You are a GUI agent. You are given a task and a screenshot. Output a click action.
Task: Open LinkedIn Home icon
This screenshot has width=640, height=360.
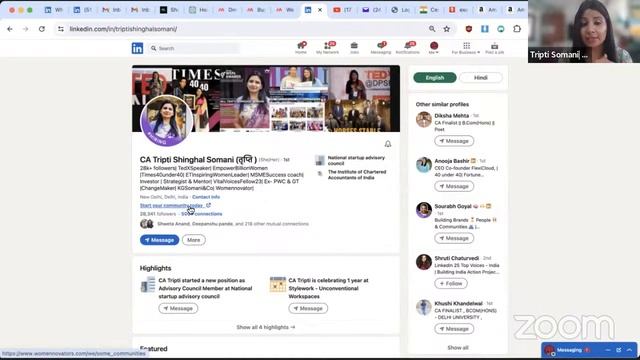[x=301, y=47]
